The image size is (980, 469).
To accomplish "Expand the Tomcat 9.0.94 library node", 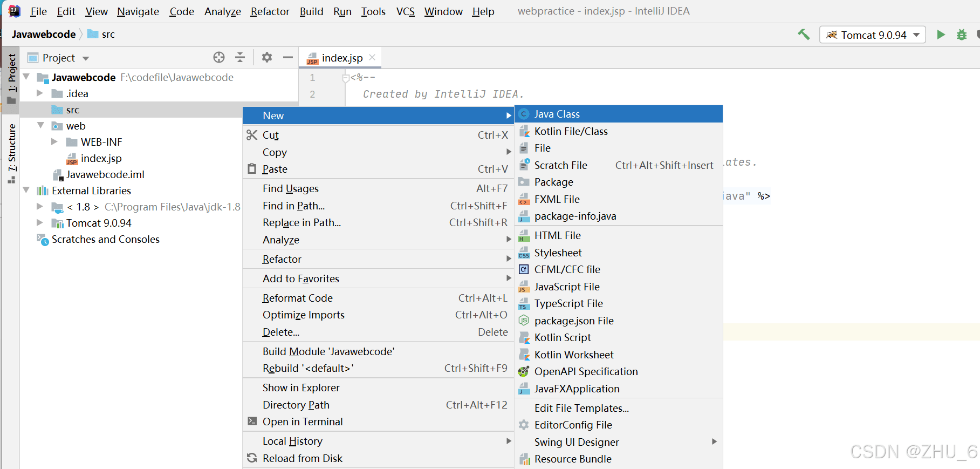I will [39, 222].
